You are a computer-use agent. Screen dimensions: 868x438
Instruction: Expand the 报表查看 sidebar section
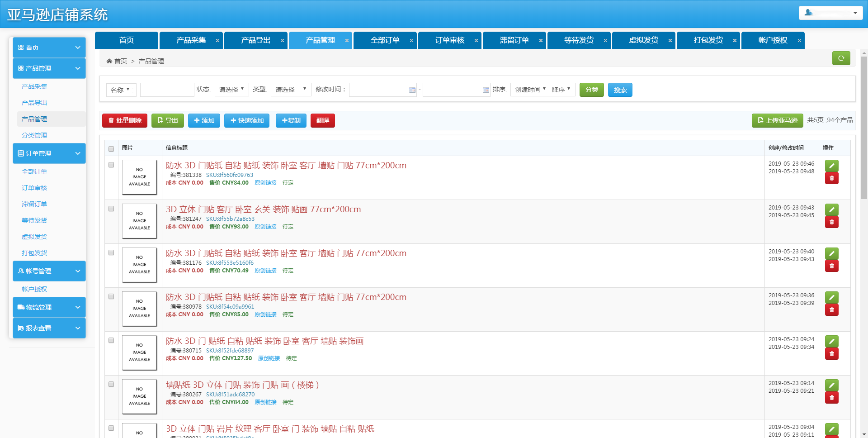coord(49,328)
